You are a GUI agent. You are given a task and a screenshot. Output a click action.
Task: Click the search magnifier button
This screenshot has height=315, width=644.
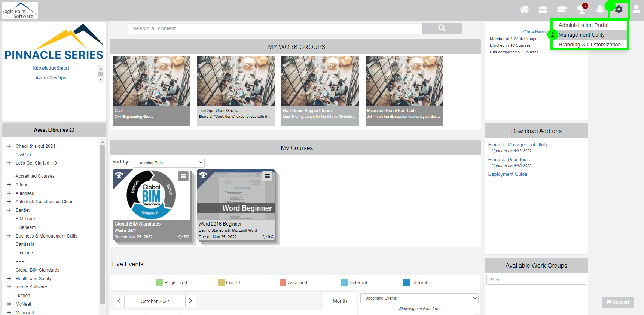[442, 28]
